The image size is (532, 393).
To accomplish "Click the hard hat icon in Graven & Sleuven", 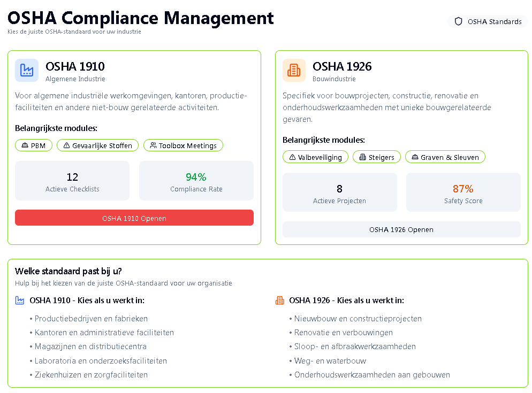I will click(415, 157).
